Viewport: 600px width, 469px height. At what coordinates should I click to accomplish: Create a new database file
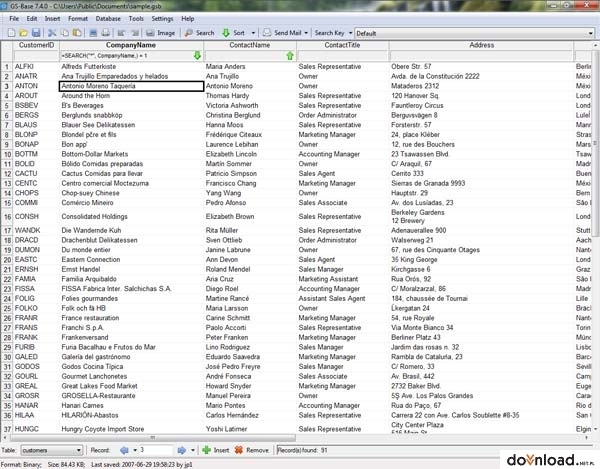click(11, 33)
